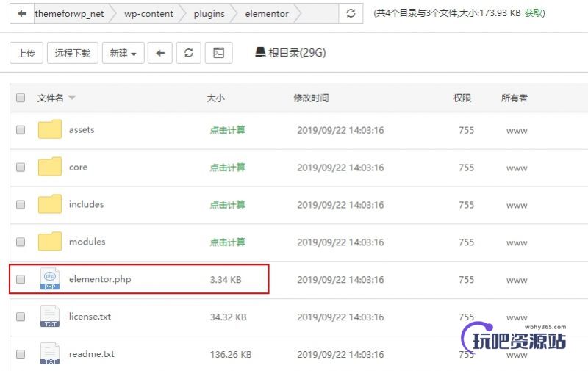
Task: Click the root directory disk icon
Action: click(260, 52)
